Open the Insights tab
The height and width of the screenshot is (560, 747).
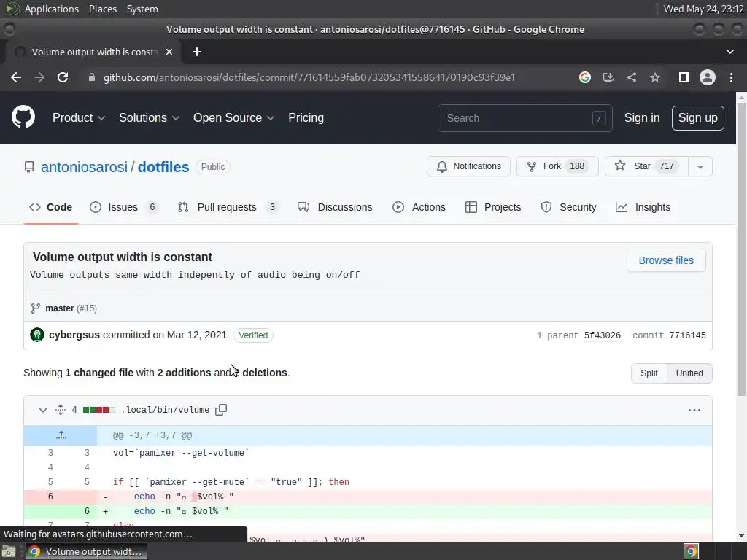[x=643, y=207]
